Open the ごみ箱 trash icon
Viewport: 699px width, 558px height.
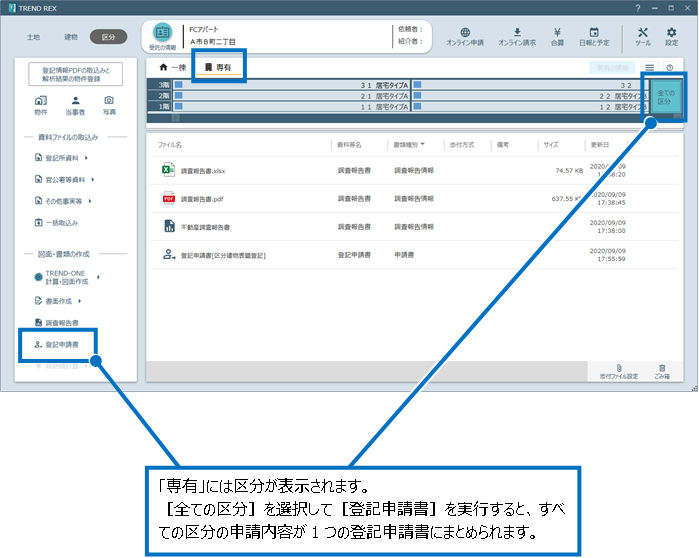pos(662,368)
